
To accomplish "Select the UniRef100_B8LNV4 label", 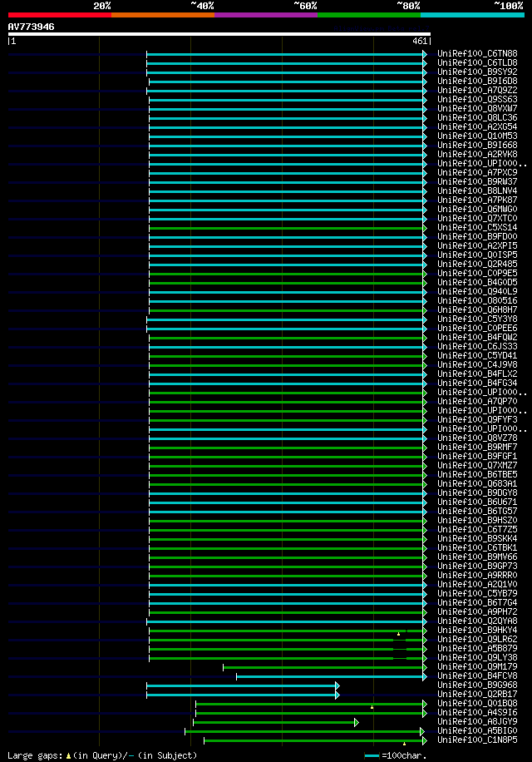I will click(x=477, y=191).
